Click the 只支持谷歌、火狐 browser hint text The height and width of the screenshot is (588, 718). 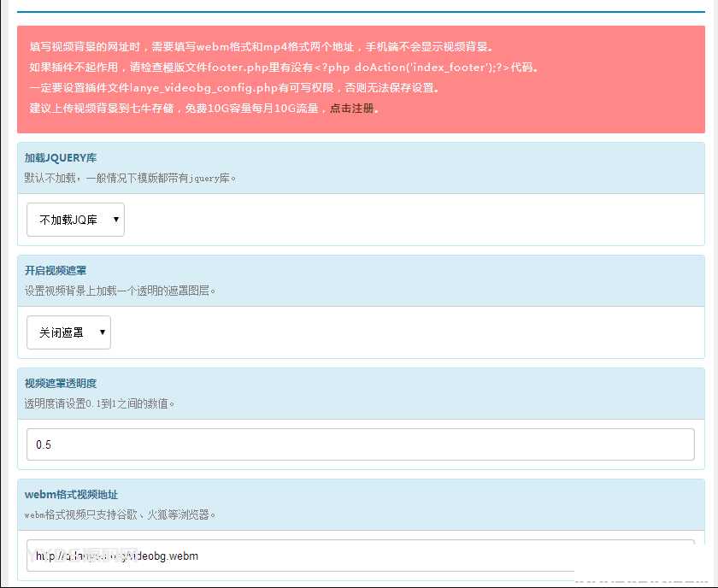[x=120, y=514]
